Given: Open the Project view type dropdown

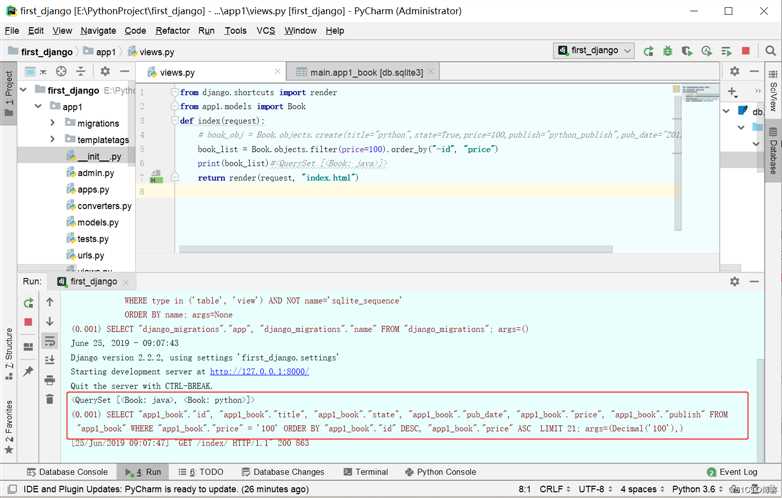Looking at the screenshot, I should point(34,71).
